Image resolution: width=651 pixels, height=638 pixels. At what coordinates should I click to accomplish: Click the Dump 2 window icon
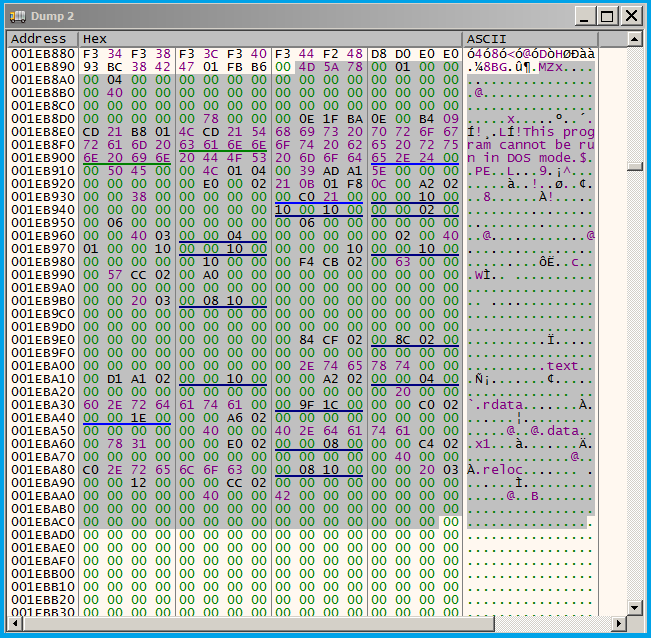[x=18, y=16]
